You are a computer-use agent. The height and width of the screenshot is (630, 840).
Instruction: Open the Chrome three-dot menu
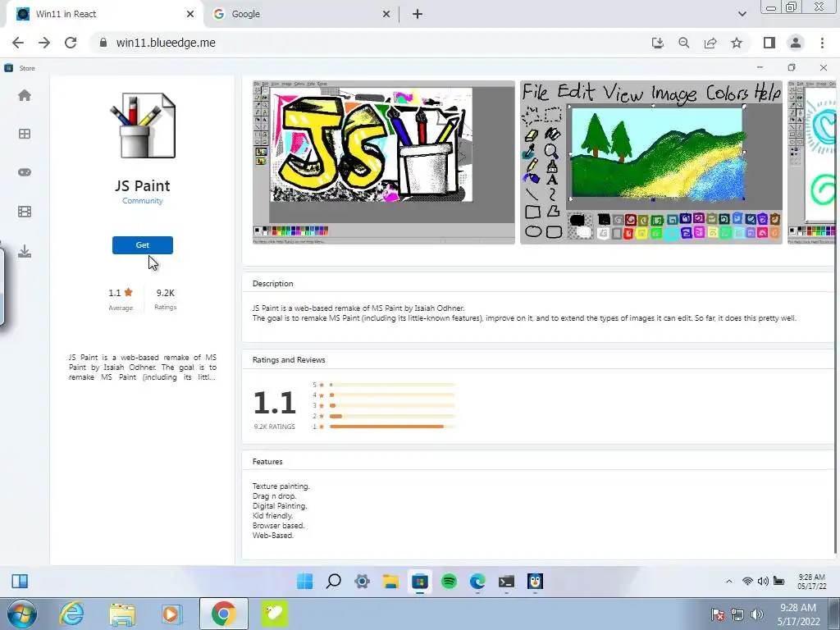pos(822,43)
